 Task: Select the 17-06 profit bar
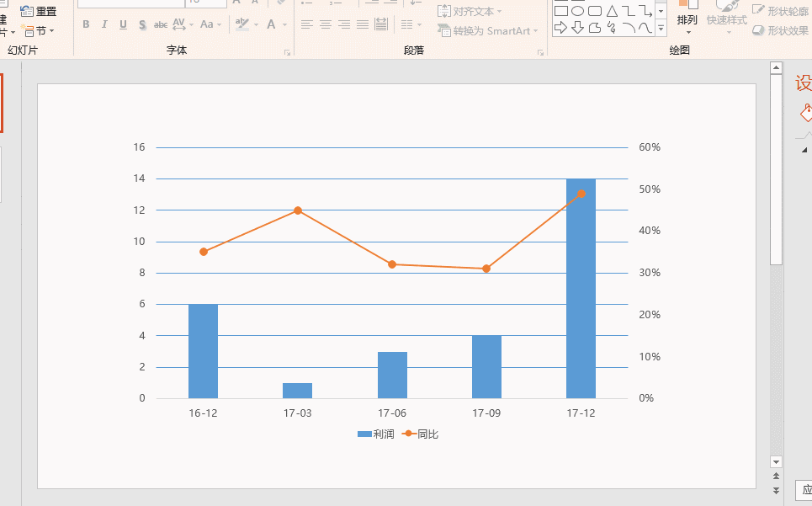(x=392, y=375)
